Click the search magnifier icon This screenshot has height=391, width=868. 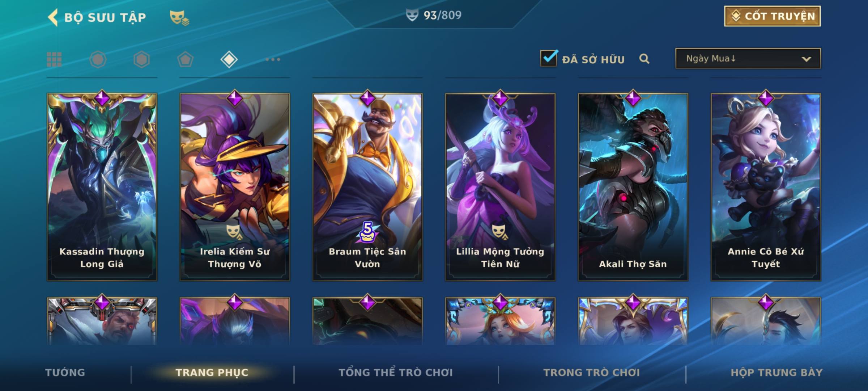644,59
